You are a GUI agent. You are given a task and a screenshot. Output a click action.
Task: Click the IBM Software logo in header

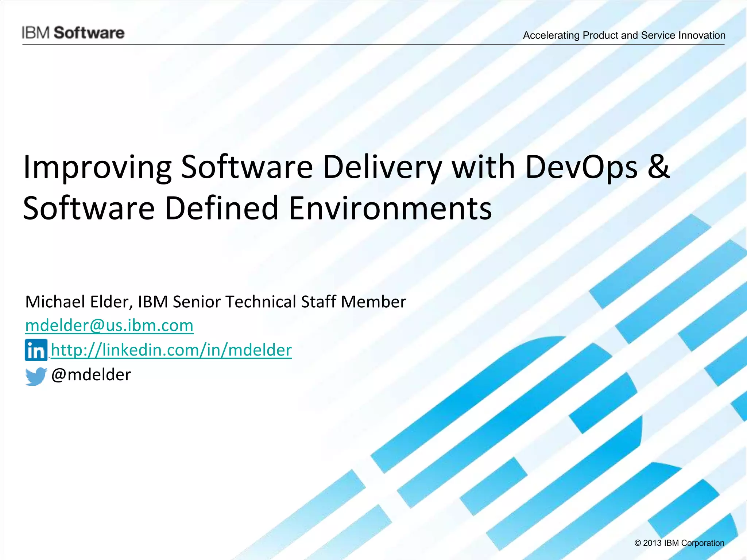click(x=73, y=33)
